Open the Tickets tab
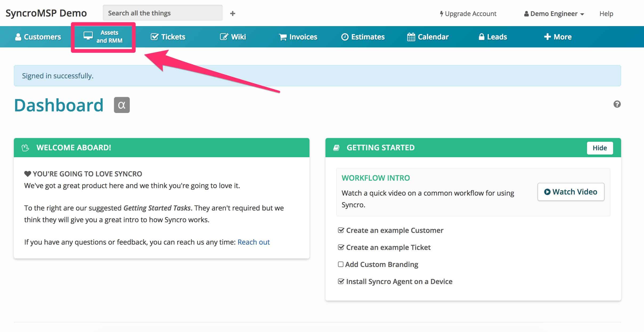Image resolution: width=644 pixels, height=332 pixels. click(x=168, y=37)
